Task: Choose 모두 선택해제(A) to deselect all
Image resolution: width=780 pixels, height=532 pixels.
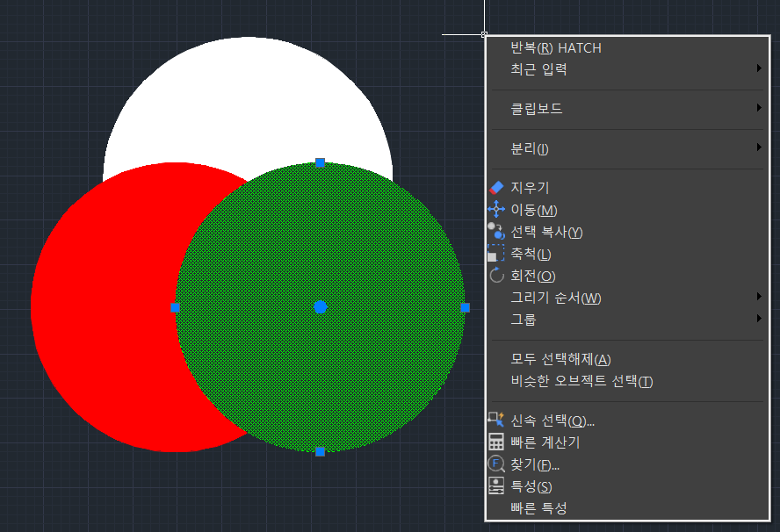Action: tap(627, 359)
